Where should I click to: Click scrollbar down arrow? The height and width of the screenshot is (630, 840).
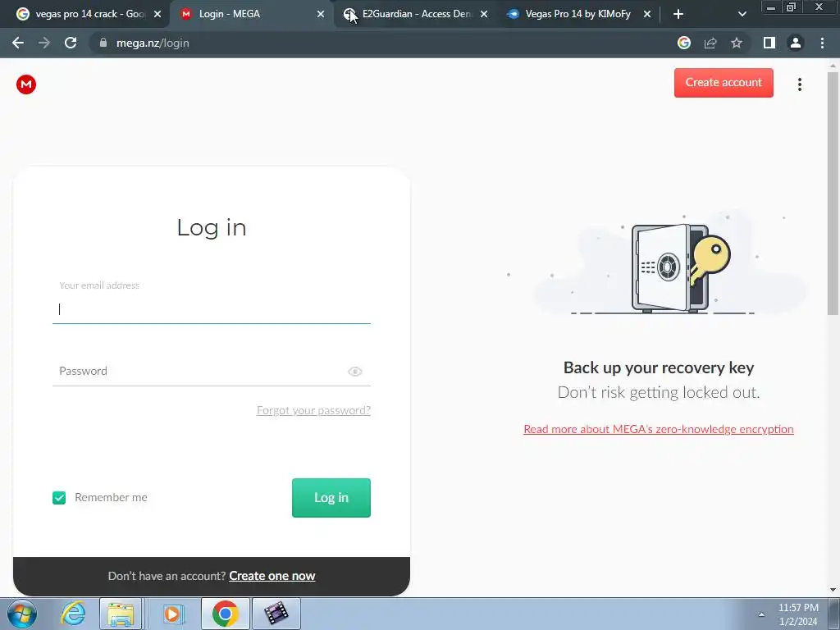pos(833,590)
